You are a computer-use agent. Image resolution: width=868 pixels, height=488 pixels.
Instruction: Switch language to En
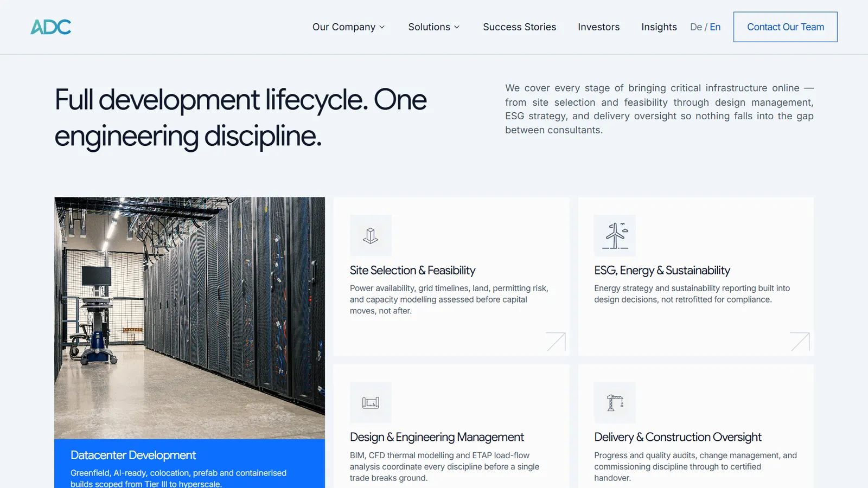[x=715, y=27]
